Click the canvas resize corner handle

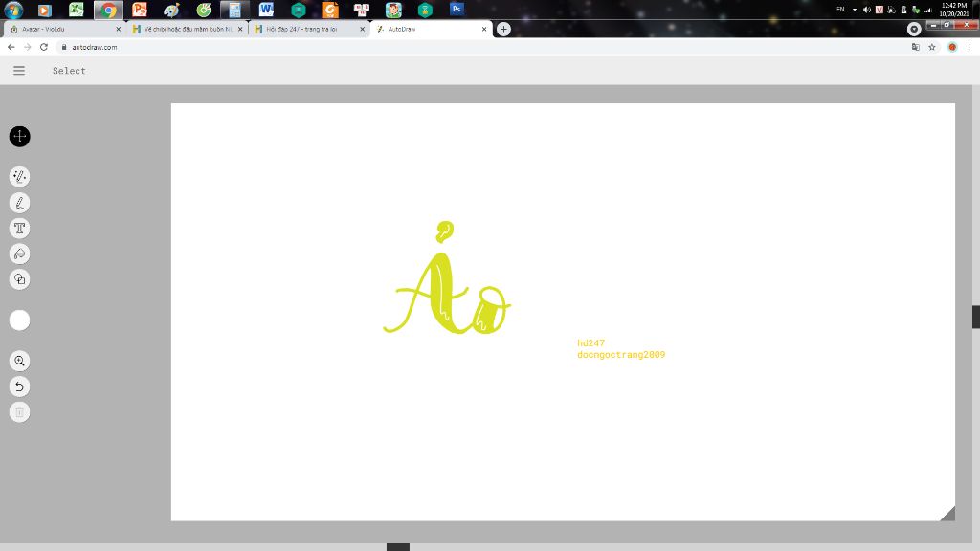pyautogui.click(x=948, y=514)
